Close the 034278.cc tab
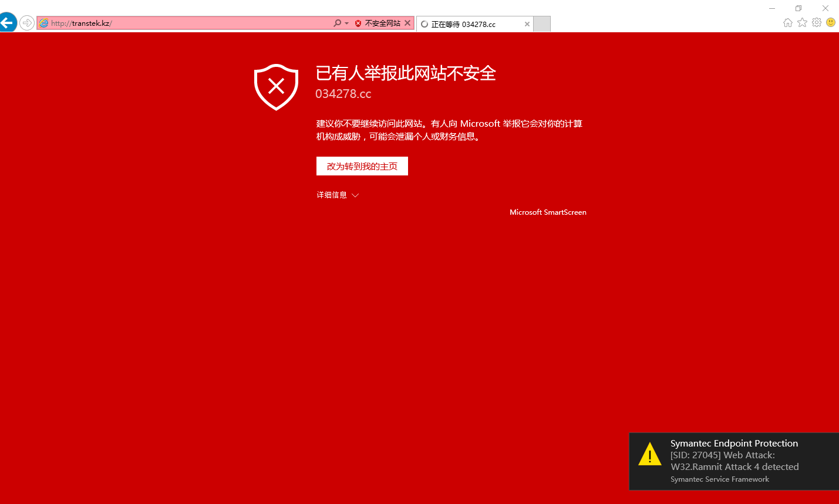839x504 pixels. click(x=527, y=24)
